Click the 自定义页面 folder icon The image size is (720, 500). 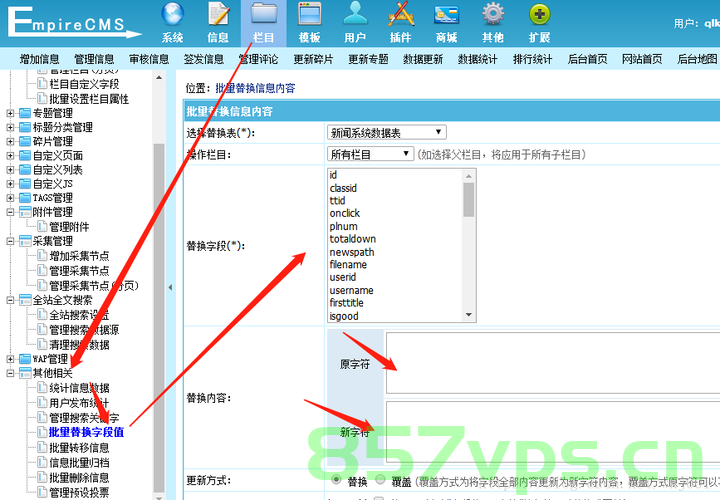coord(25,156)
